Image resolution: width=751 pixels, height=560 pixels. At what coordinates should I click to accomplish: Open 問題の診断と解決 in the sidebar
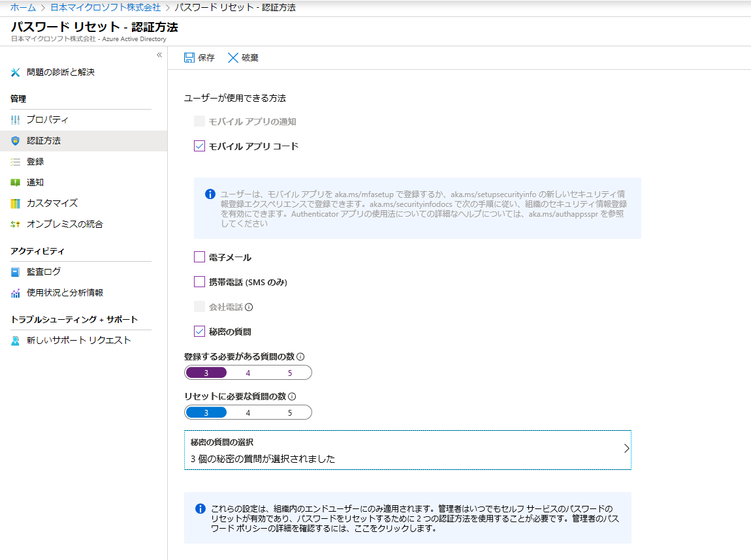(x=61, y=72)
